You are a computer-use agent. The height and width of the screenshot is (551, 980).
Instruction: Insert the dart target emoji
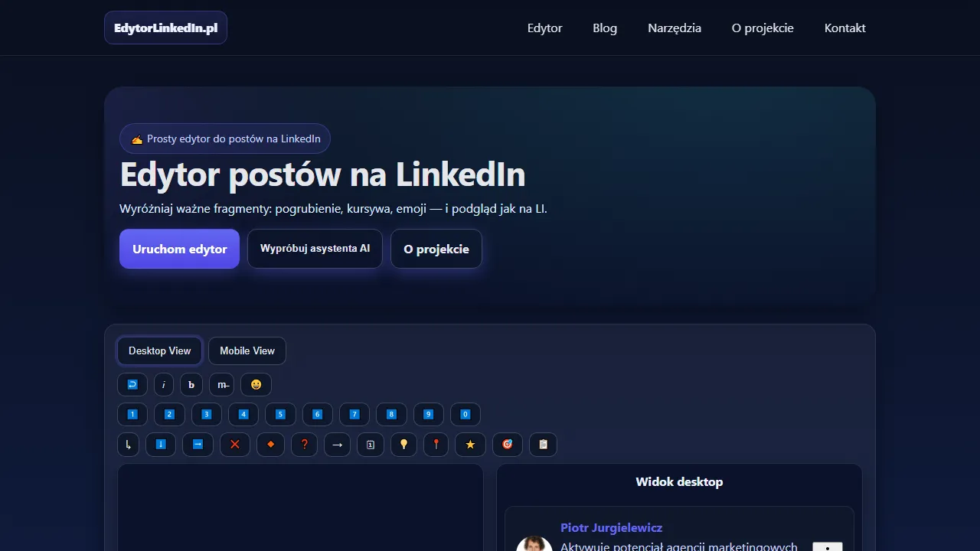[x=507, y=445]
